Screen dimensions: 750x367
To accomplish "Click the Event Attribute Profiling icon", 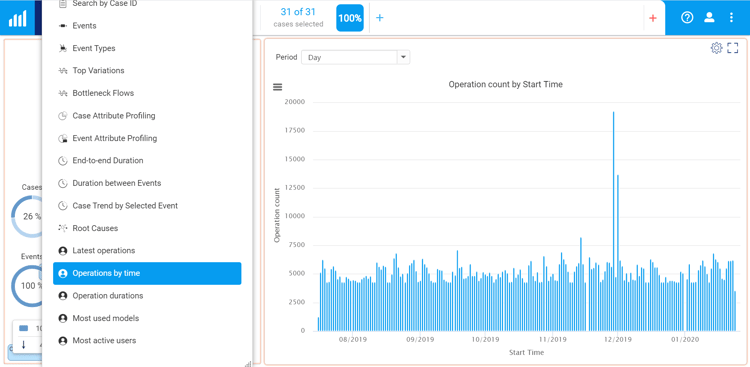I will coord(62,138).
